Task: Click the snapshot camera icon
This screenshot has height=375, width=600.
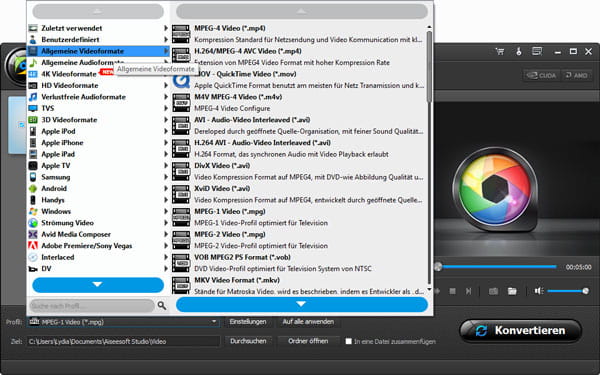Action: 494,292
